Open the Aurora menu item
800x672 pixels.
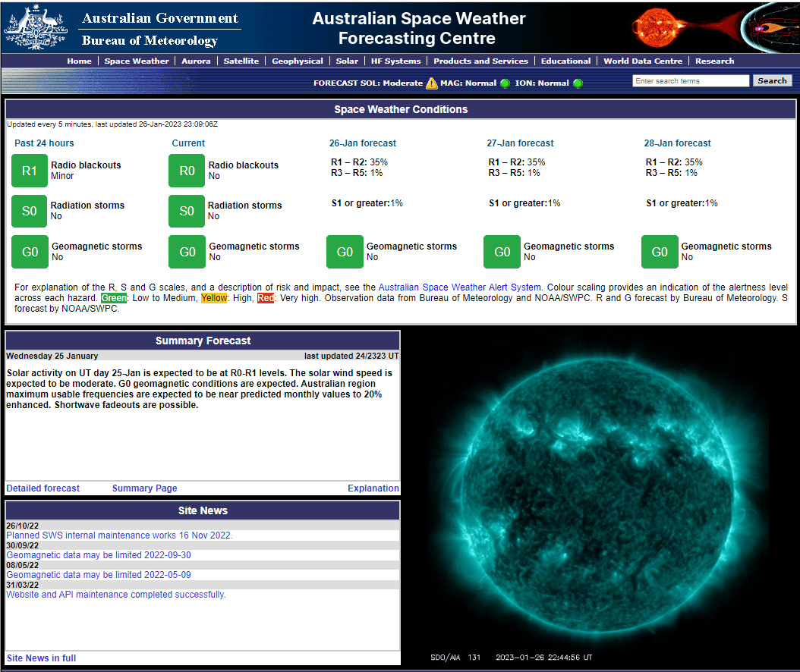tap(196, 61)
